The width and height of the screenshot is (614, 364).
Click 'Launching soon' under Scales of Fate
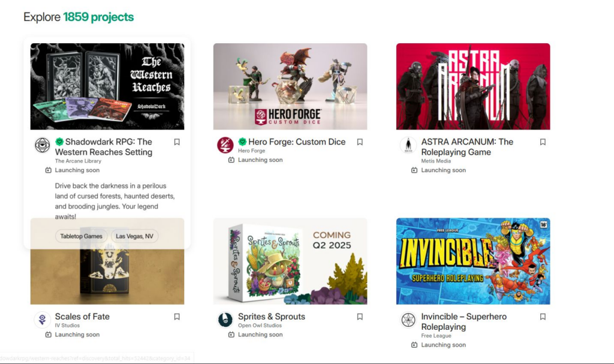77,335
